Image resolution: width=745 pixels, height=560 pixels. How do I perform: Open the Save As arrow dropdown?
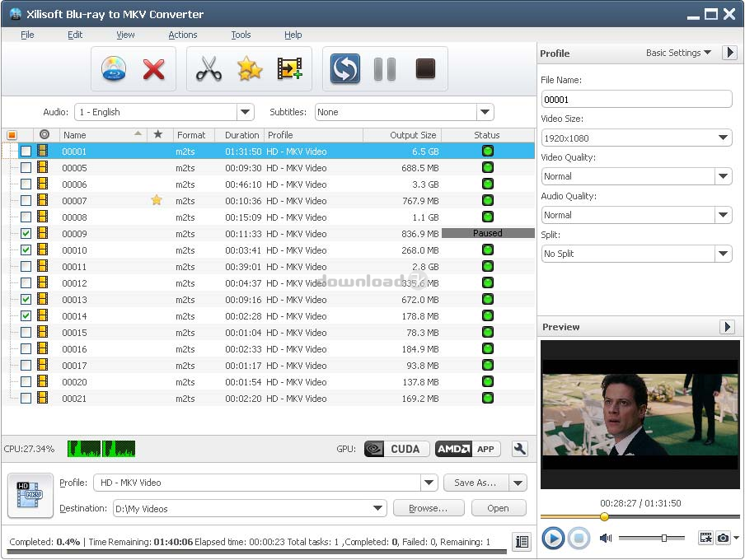click(x=518, y=483)
